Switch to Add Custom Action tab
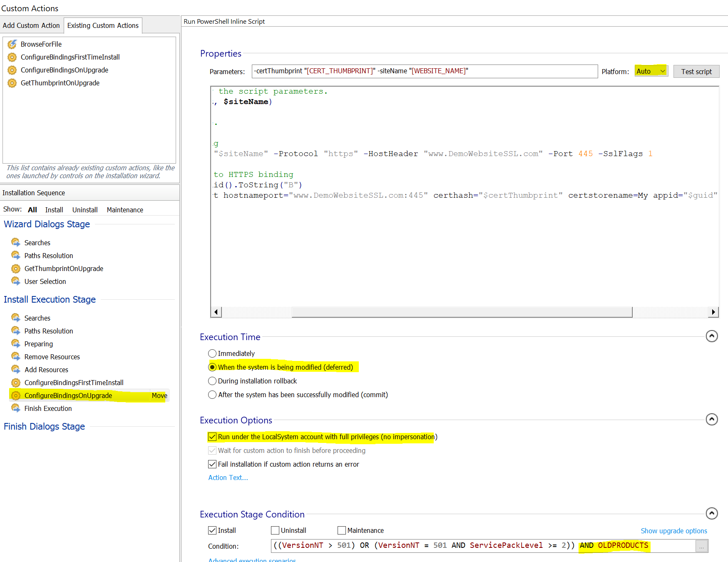Screen dimensions: 728x562 point(31,25)
